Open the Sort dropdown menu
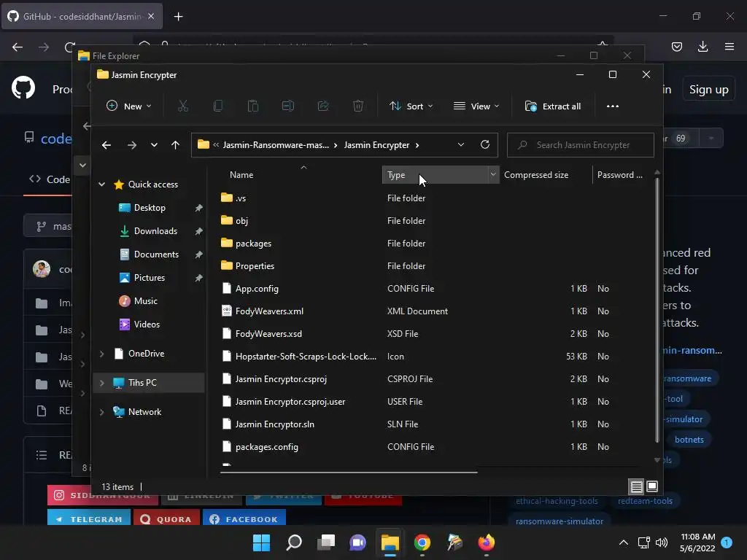The height and width of the screenshot is (560, 747). (x=411, y=106)
